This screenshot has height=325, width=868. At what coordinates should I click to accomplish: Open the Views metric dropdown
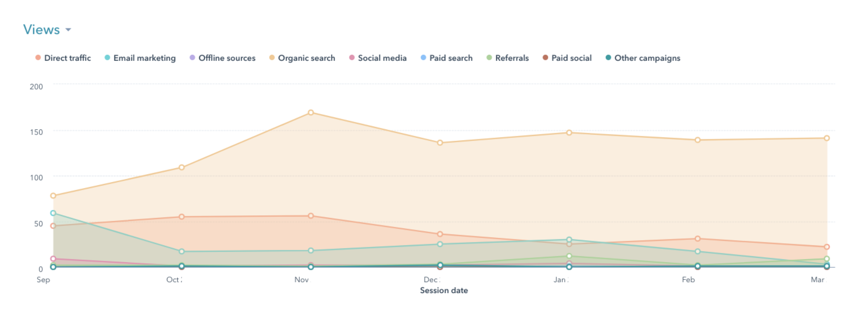tap(42, 30)
